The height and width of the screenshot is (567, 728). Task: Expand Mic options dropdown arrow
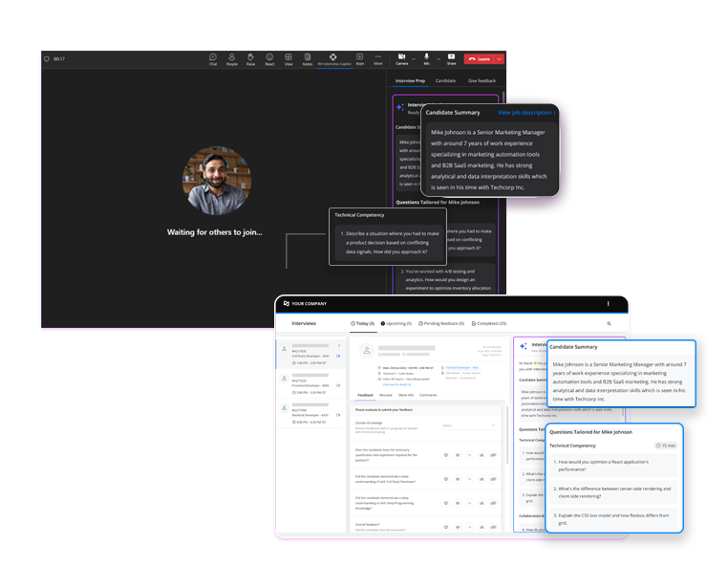pyautogui.click(x=439, y=59)
